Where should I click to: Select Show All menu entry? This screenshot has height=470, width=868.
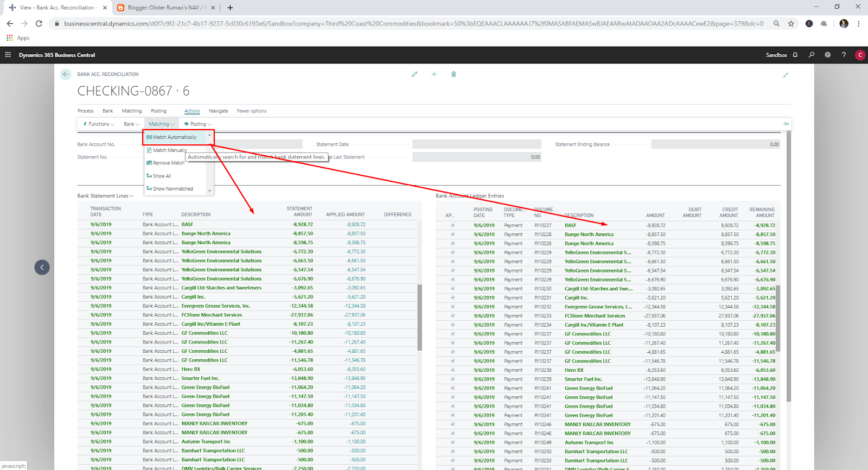[162, 176]
